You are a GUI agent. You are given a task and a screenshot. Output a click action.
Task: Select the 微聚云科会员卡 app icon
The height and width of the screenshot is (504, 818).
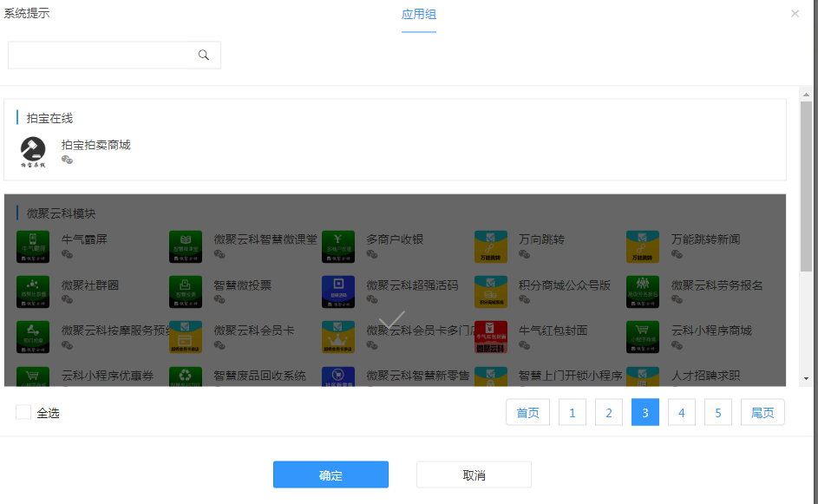pyautogui.click(x=185, y=337)
